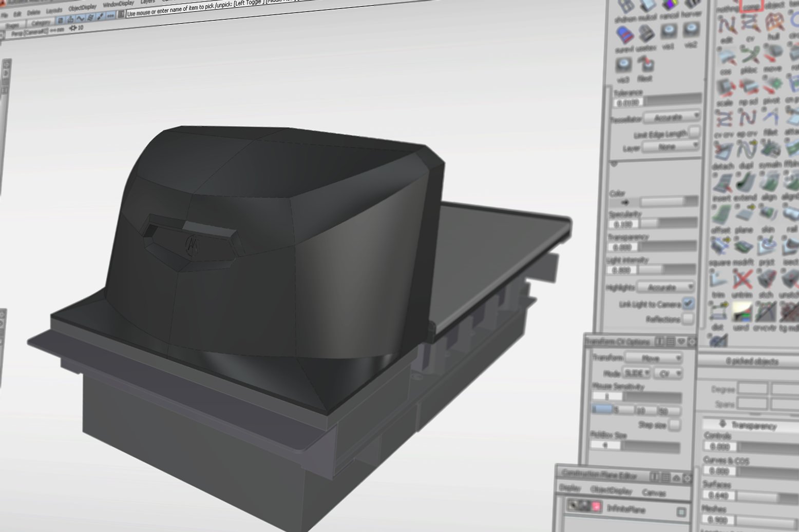Screen dimensions: 799x532
Task: Click the Degree input field
Action: click(x=752, y=388)
